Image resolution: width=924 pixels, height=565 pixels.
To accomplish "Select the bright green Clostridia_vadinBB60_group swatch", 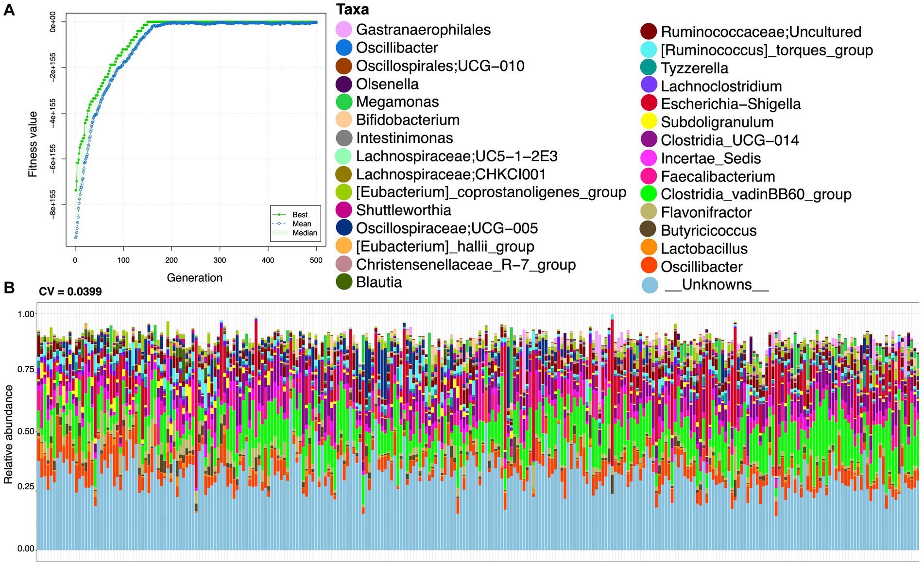I will pyautogui.click(x=649, y=194).
